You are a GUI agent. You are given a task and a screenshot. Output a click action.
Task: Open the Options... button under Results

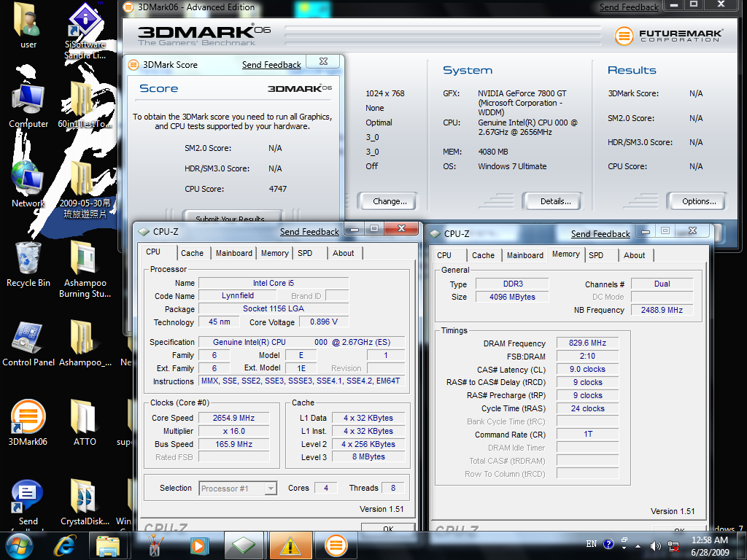coord(699,201)
